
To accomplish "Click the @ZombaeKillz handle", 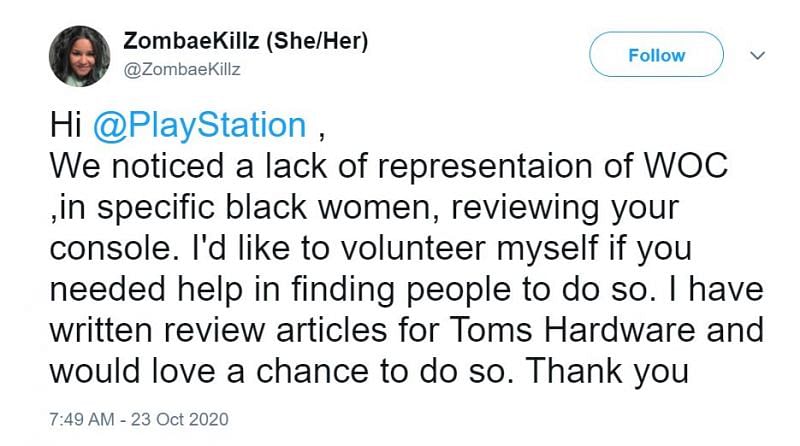I will pos(182,69).
